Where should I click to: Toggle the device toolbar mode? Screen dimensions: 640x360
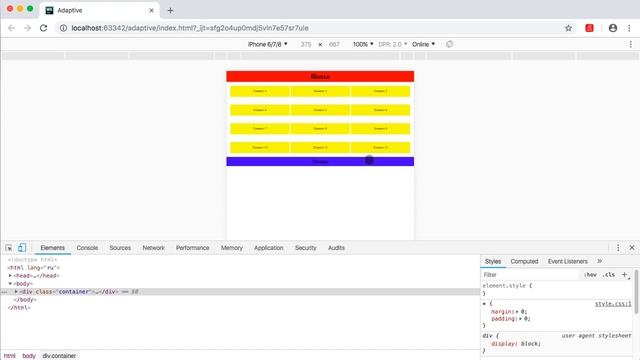coord(22,247)
